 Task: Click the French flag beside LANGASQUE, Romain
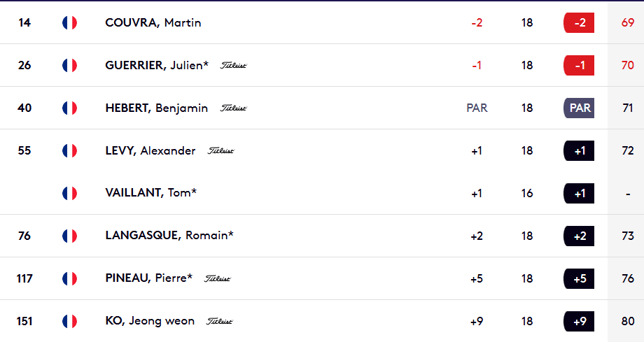69,236
